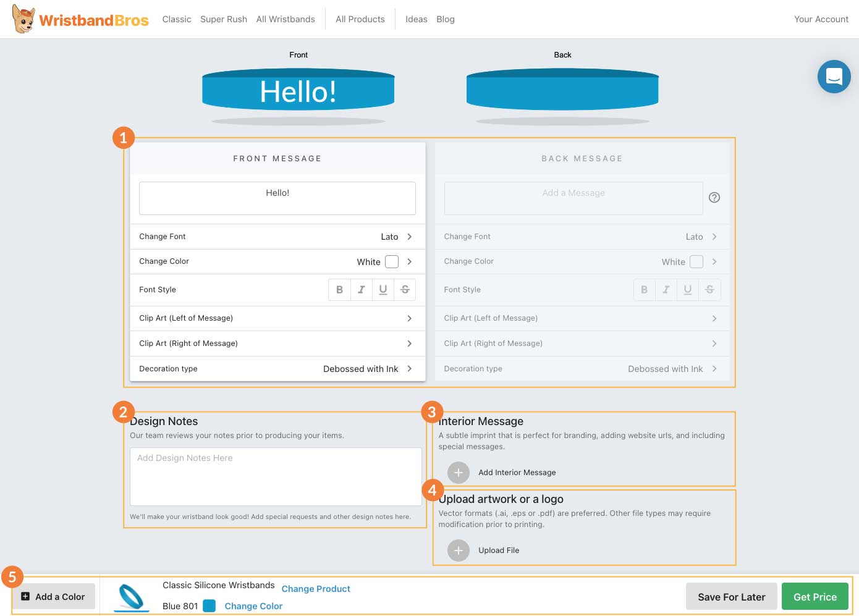
Task: Click the FRONT MESSAGE panel header
Action: (x=277, y=159)
